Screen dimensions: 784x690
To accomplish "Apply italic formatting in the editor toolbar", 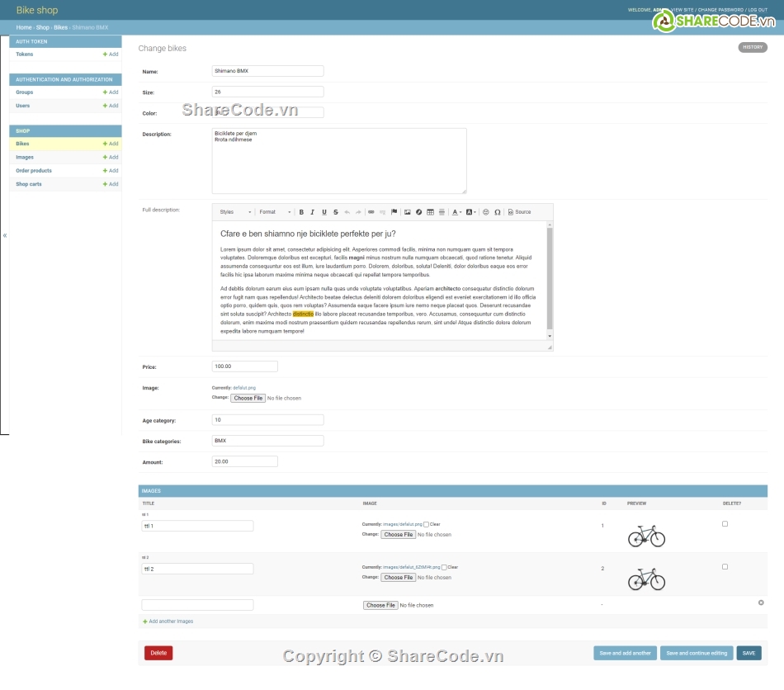I will (313, 212).
